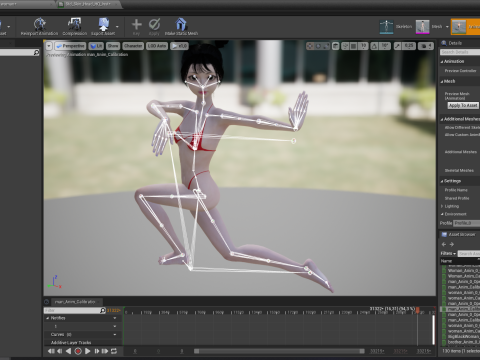The height and width of the screenshot is (360, 480).
Task: Add a Key with the plus icon
Action: point(136,24)
